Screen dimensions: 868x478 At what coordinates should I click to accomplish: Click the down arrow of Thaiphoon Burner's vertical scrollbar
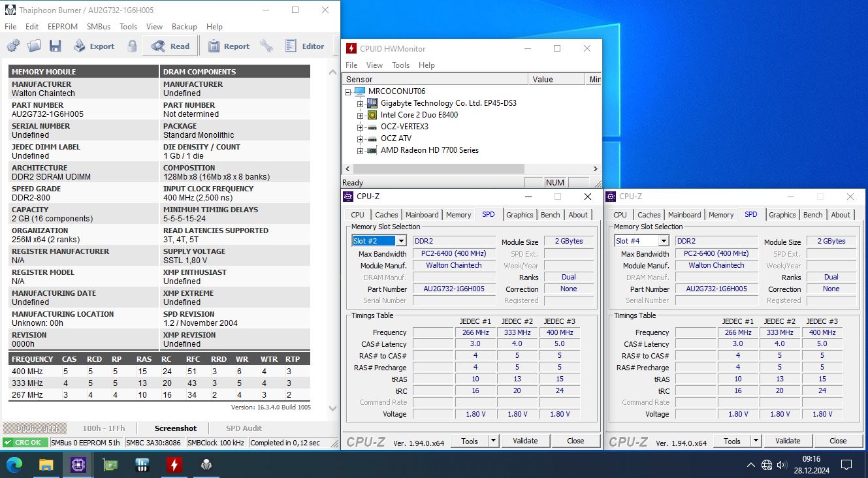pyautogui.click(x=332, y=409)
